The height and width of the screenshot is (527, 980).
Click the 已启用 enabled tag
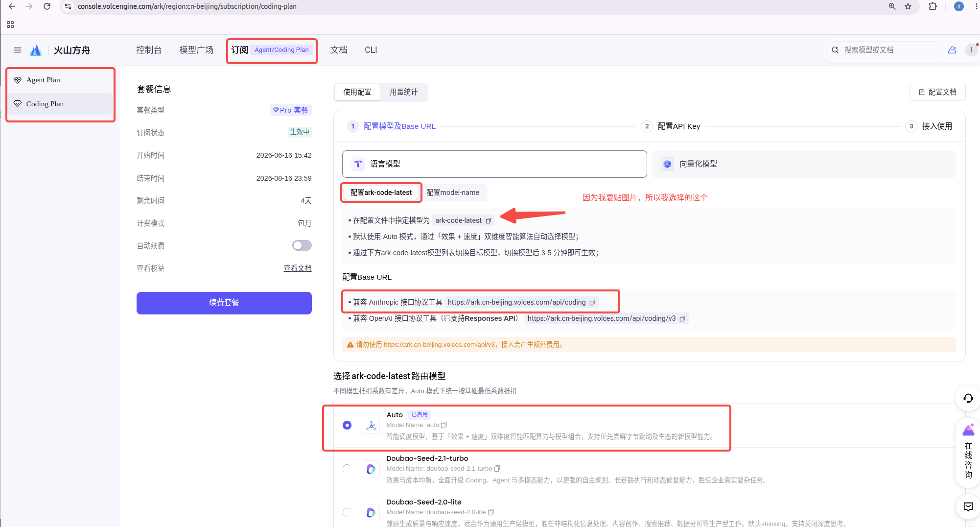tap(420, 414)
